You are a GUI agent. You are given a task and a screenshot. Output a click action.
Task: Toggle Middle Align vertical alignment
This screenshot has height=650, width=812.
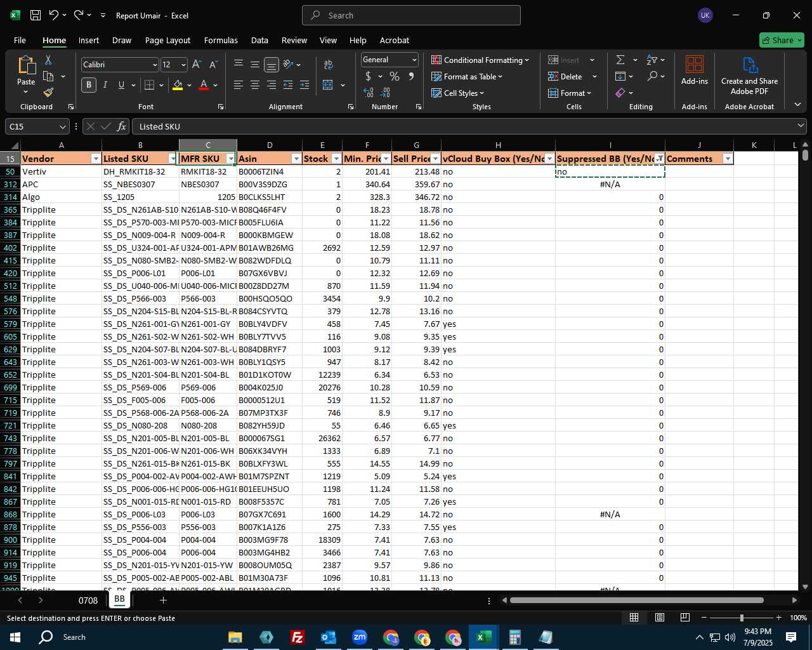[x=254, y=65]
